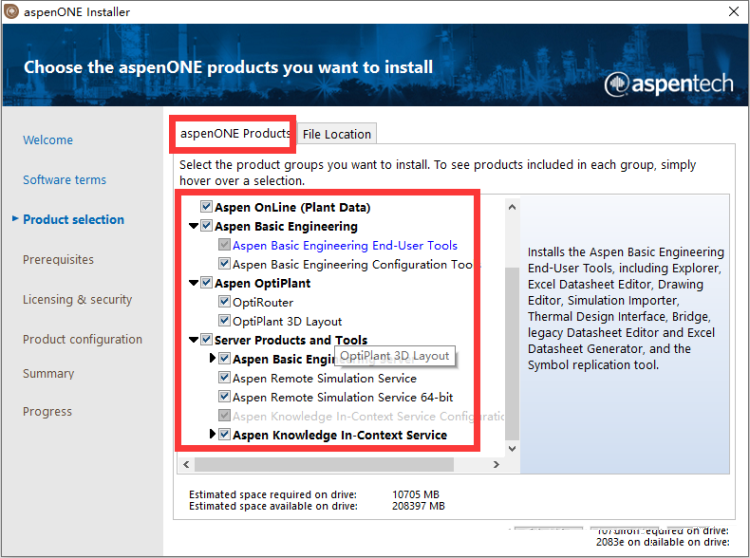Click the '208397 MB' available space value
This screenshot has height=558, width=750.
(419, 506)
